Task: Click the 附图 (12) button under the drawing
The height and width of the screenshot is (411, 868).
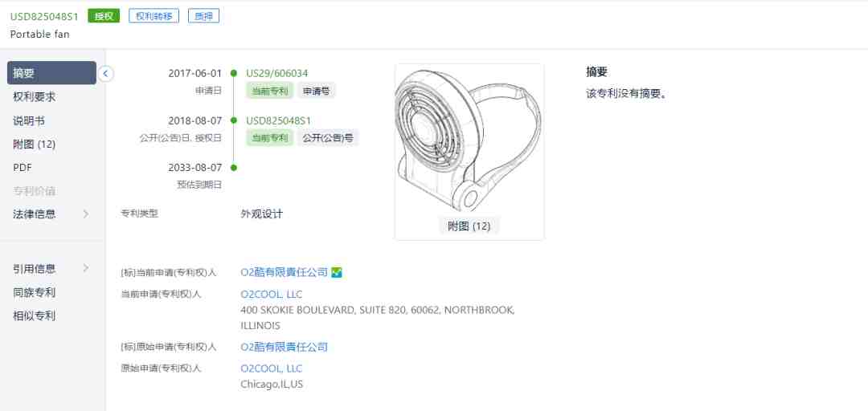Action: [469, 226]
